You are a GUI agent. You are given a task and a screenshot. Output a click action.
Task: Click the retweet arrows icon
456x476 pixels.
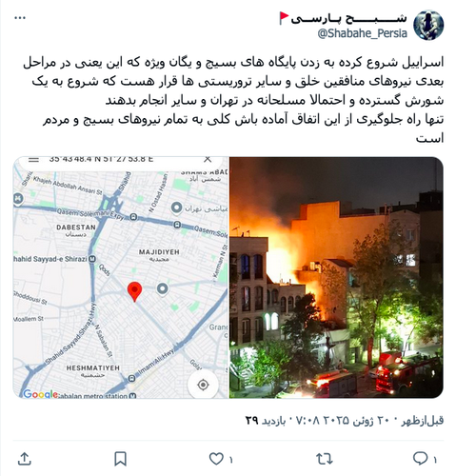point(325,459)
